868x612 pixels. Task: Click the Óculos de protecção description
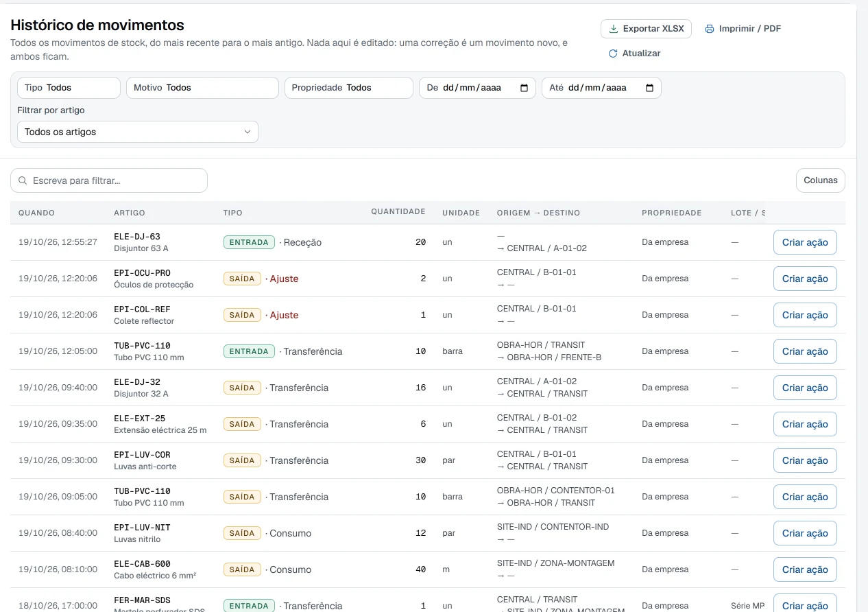154,285
